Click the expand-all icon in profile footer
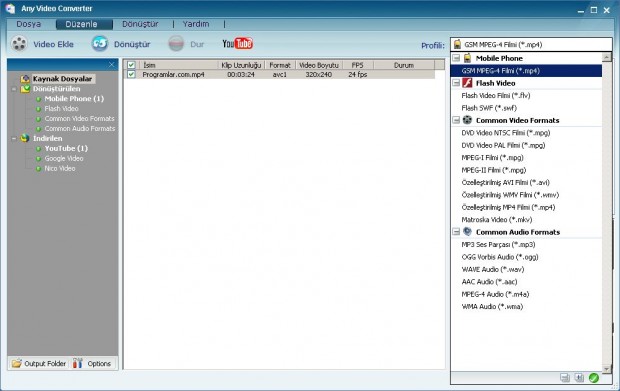The image size is (620, 391). coord(579,378)
